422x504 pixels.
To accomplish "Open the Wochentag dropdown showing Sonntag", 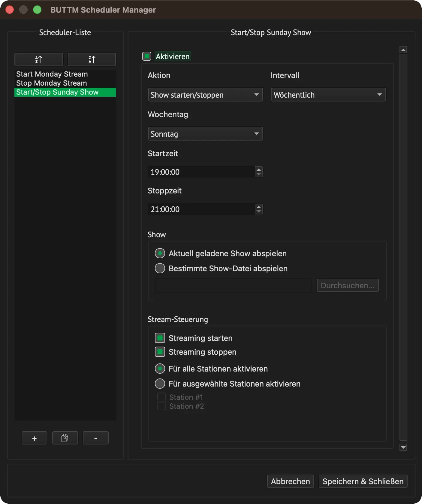I will pyautogui.click(x=206, y=134).
